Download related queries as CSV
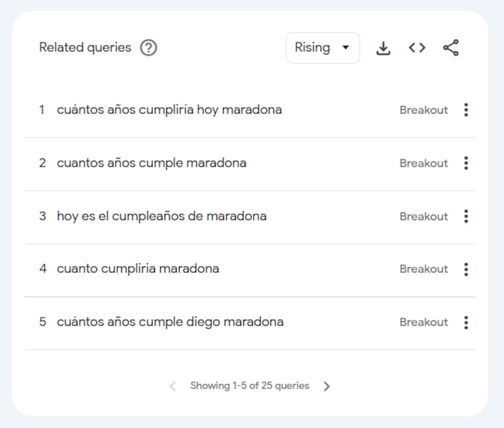The height and width of the screenshot is (428, 504). tap(383, 49)
